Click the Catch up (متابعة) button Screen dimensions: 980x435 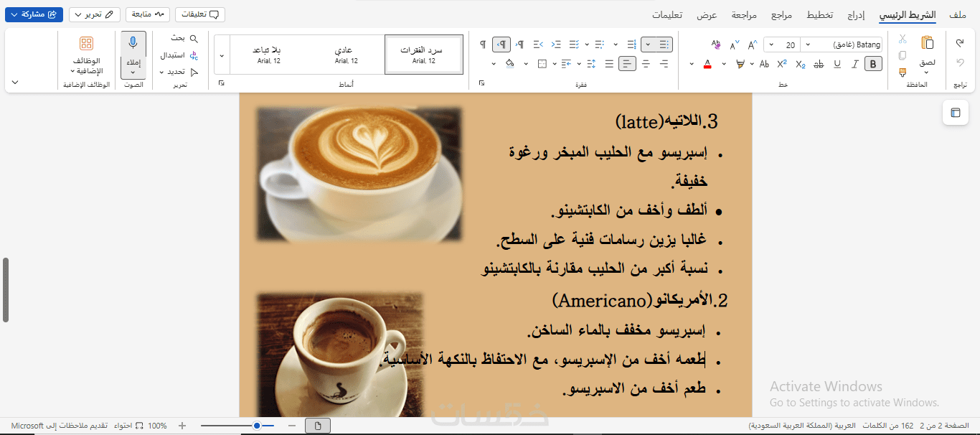click(x=148, y=14)
